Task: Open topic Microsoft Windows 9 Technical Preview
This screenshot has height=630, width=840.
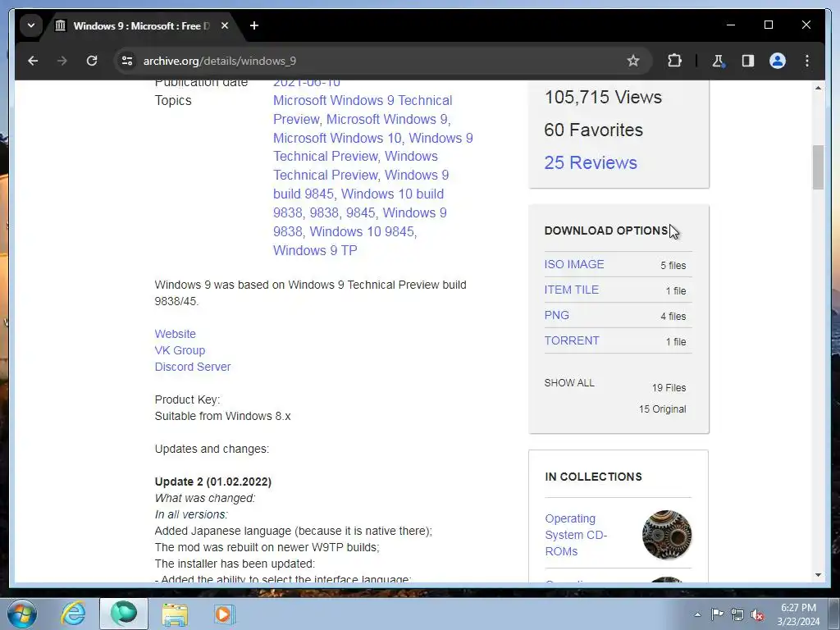Action: 363,110
